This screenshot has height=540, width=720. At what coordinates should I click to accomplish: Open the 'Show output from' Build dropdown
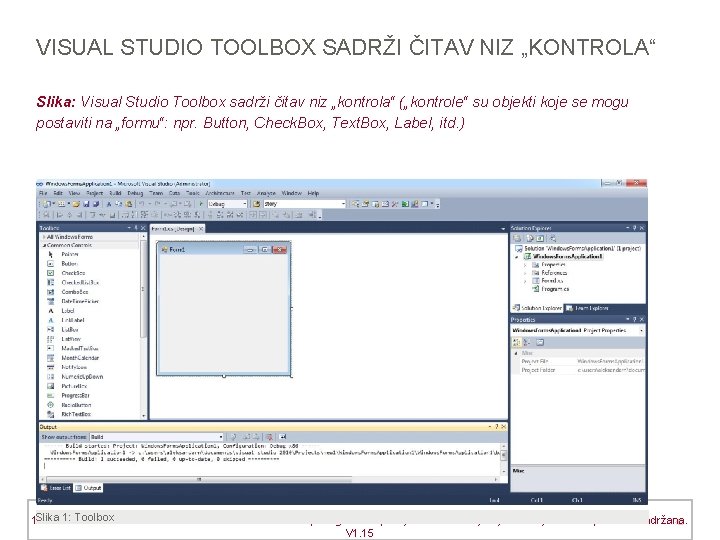(x=157, y=437)
